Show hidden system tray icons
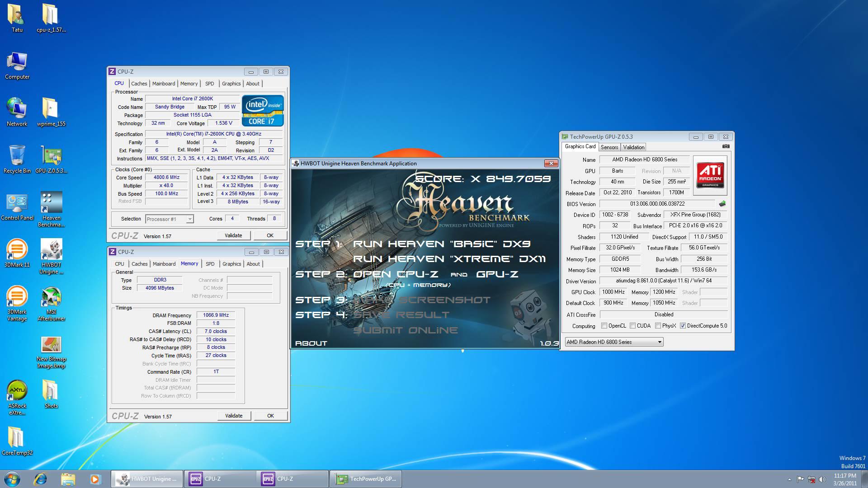Image resolution: width=868 pixels, height=488 pixels. (x=789, y=479)
